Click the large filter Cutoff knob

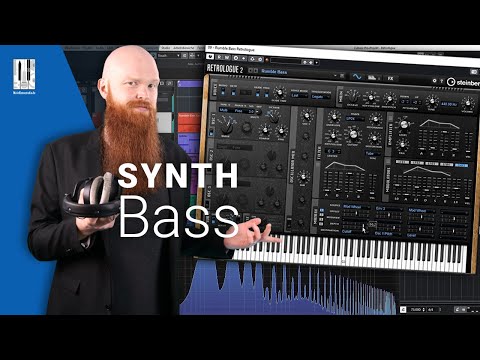[x=353, y=134]
